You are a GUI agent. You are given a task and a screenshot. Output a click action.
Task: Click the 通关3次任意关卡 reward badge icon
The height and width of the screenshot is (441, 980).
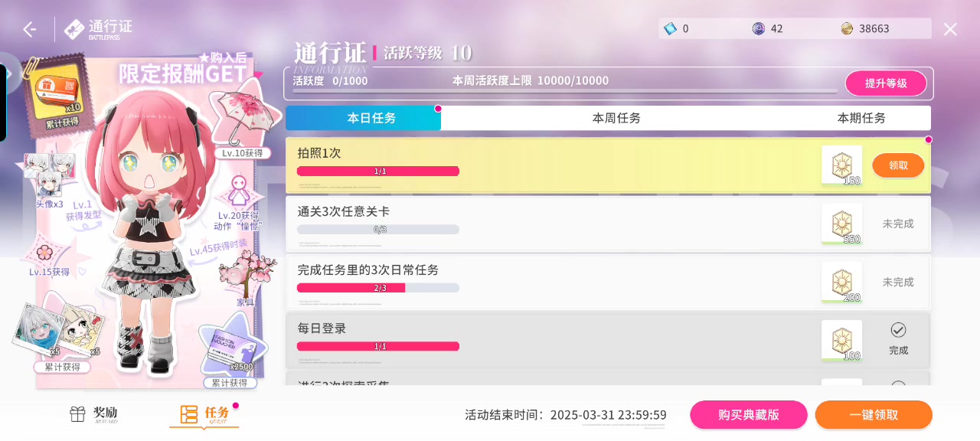841,224
